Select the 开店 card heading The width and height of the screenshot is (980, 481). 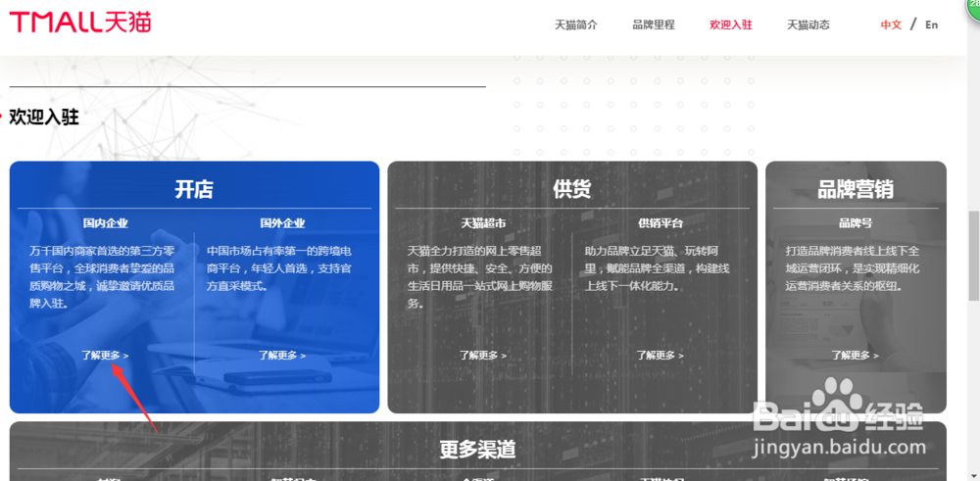(194, 189)
